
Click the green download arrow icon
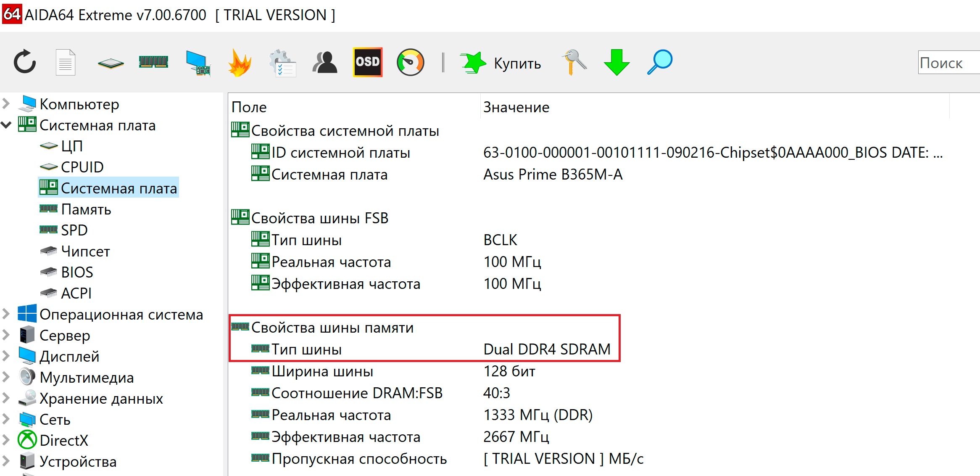coord(616,62)
